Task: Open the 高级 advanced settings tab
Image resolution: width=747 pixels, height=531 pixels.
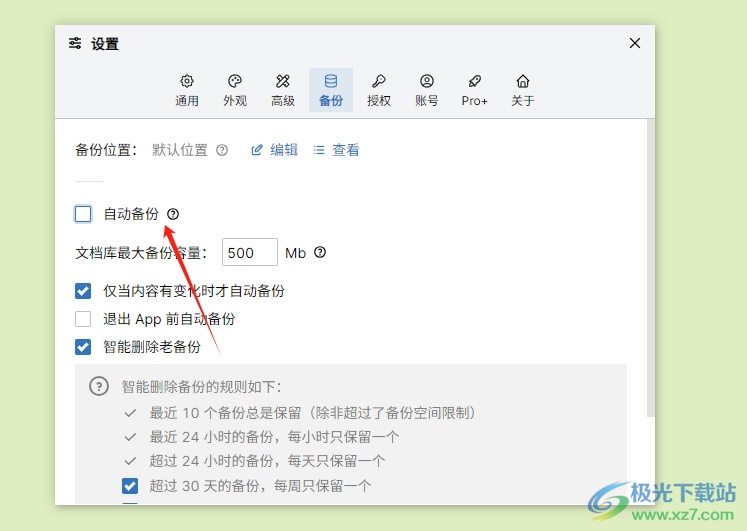Action: (283, 90)
